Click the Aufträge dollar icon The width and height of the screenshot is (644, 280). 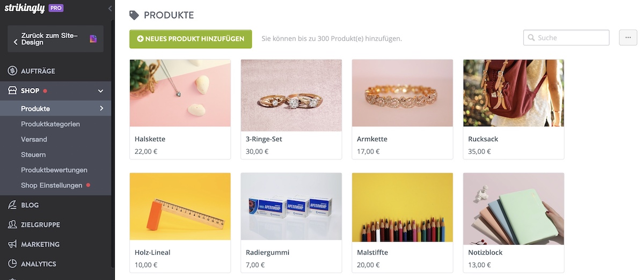click(x=12, y=71)
